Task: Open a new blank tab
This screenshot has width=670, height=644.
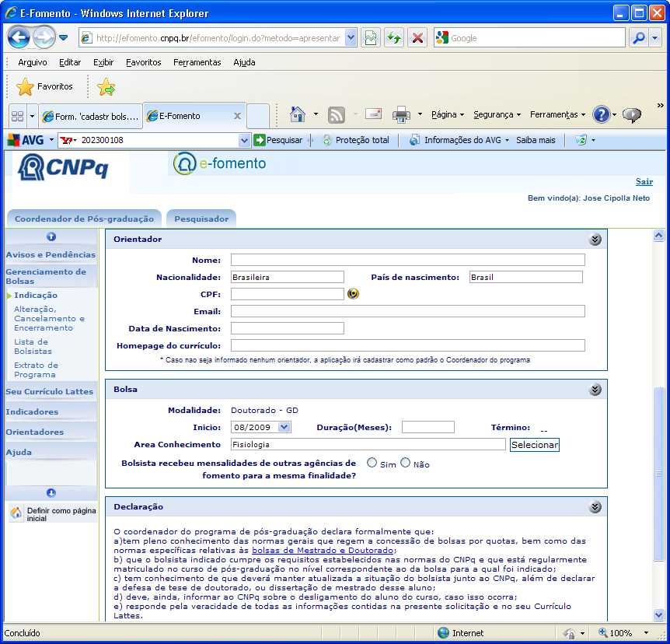Action: (x=257, y=116)
